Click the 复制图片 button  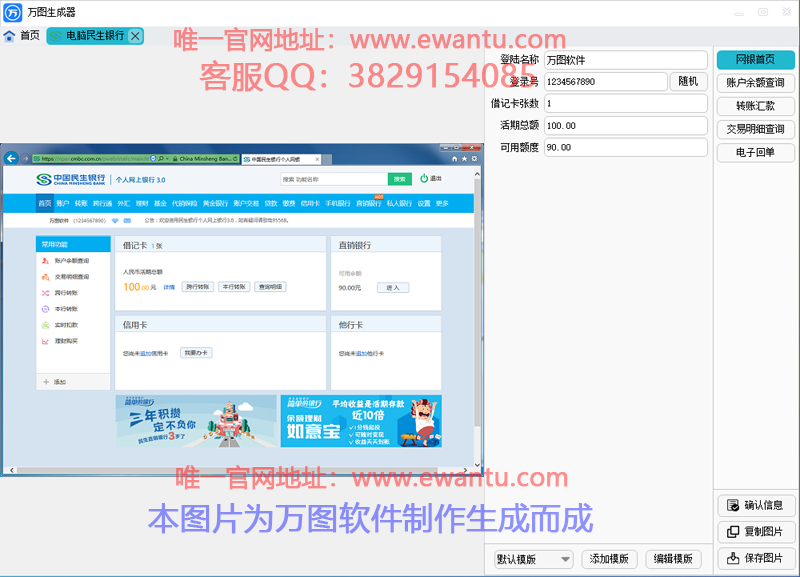[756, 532]
